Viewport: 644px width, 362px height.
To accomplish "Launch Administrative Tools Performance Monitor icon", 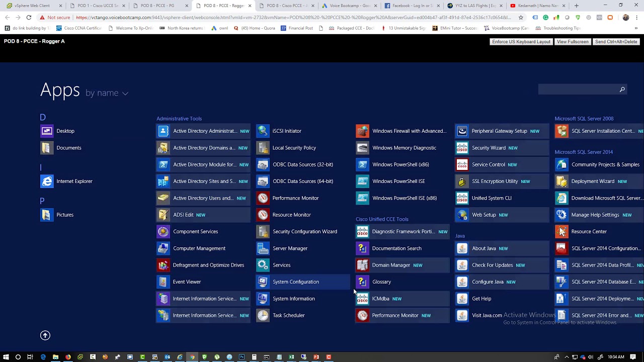I will (263, 198).
